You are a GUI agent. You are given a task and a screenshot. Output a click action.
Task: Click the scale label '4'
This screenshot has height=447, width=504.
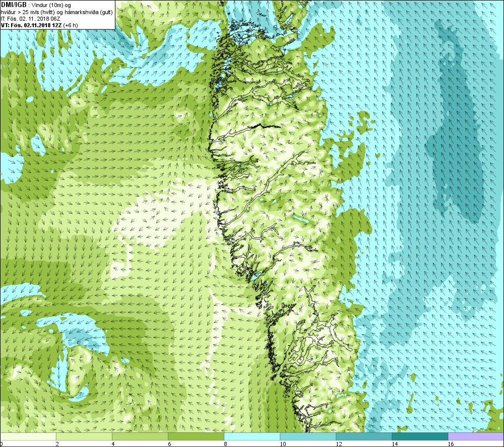(x=113, y=444)
